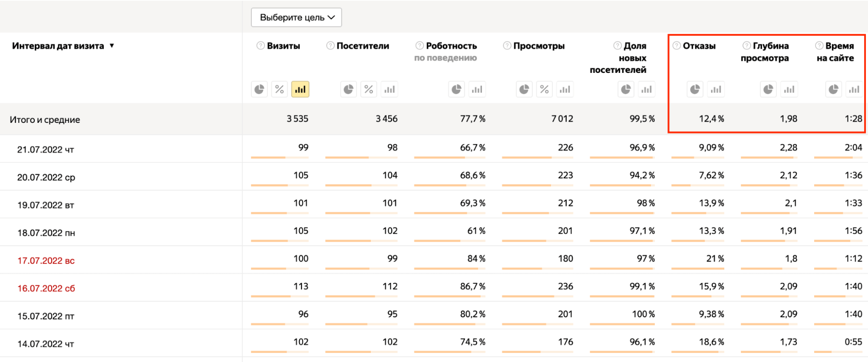Open pie chart view for Глубина просмотра

[x=768, y=89]
